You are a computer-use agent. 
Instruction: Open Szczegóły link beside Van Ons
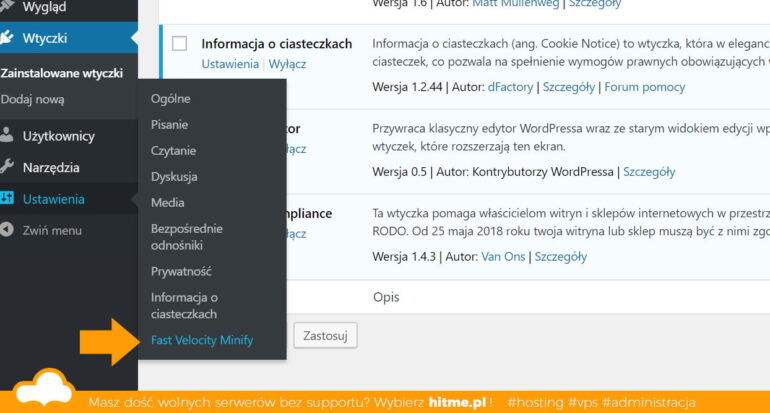pyautogui.click(x=561, y=257)
